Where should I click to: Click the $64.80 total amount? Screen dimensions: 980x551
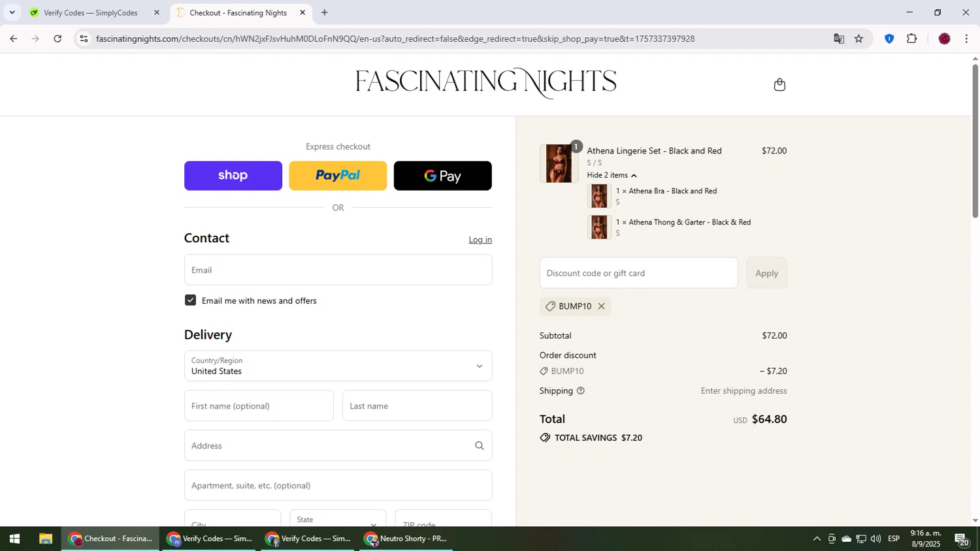(769, 419)
